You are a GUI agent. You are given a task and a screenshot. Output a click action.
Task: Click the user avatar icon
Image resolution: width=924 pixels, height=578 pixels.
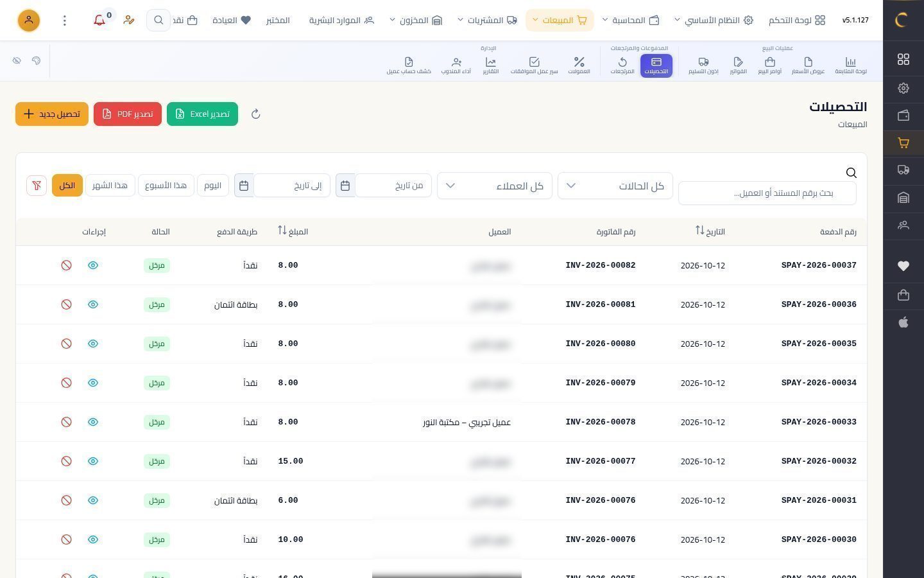[28, 21]
